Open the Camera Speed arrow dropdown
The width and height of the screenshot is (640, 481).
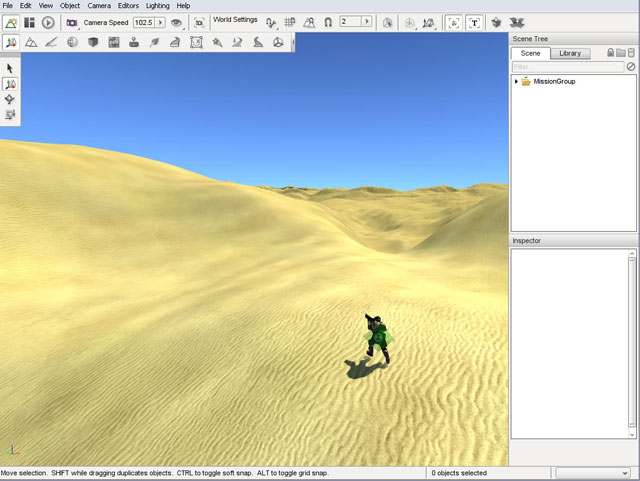point(160,22)
